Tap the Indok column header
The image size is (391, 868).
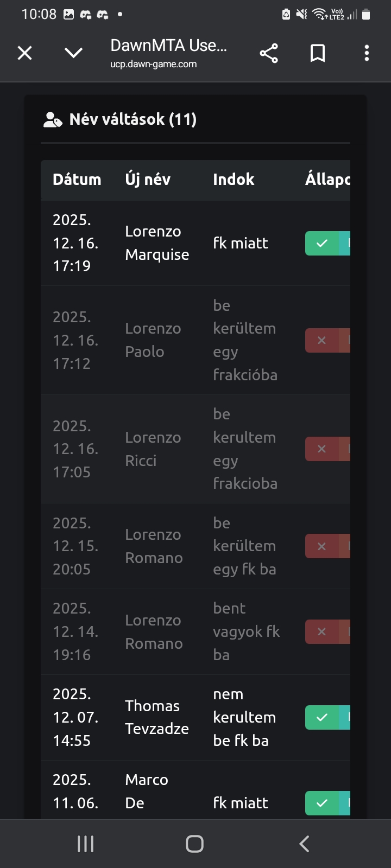234,180
